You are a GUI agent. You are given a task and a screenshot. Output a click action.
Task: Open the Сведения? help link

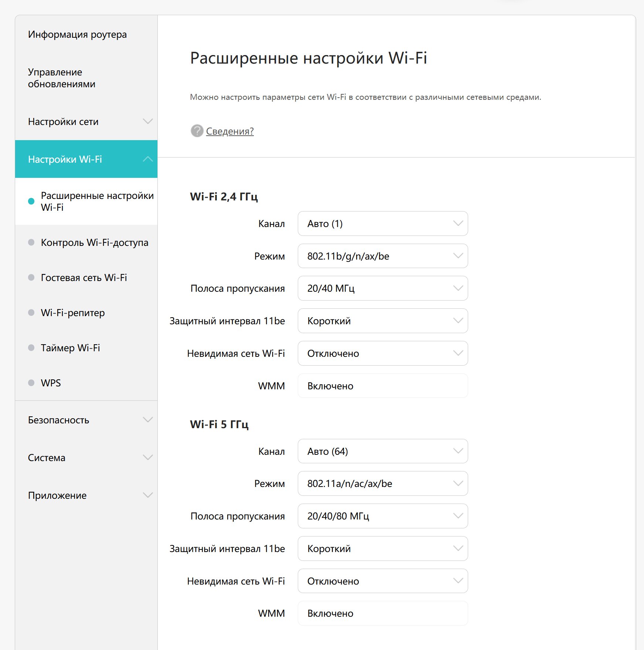tap(230, 131)
